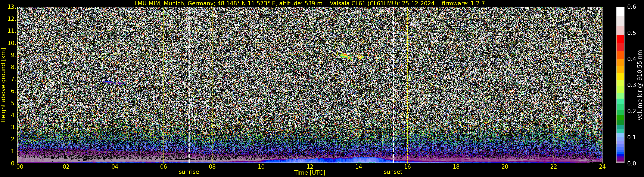Click the colorbar tick label 0.0
644x177 pixels.
632,163
